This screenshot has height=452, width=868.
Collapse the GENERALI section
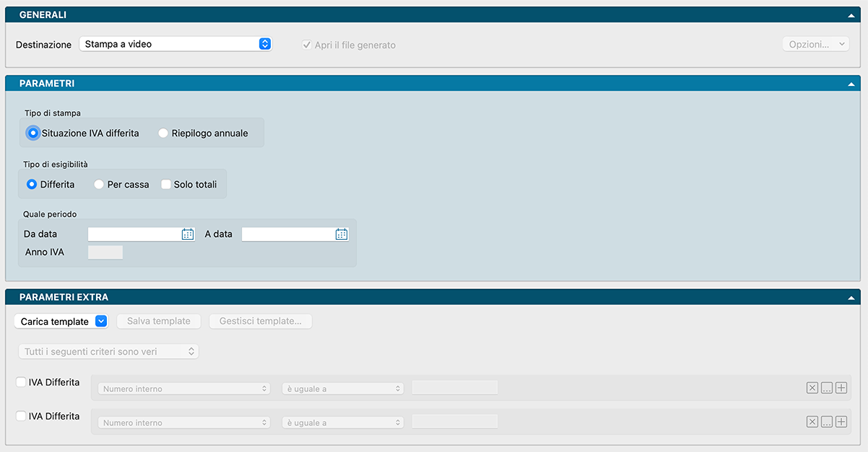pos(852,16)
